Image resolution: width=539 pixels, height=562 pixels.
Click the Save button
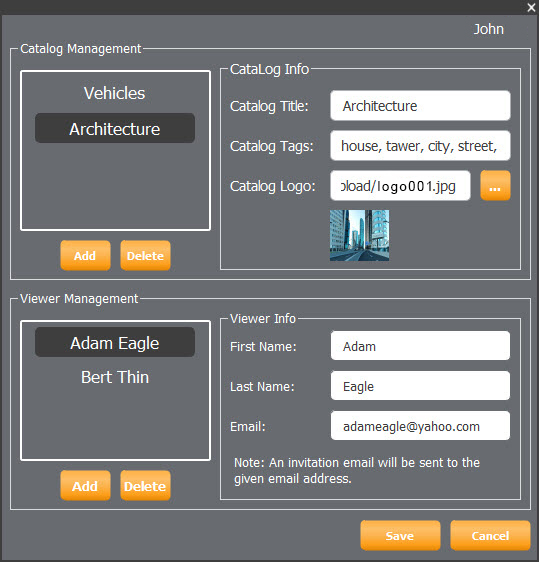point(400,535)
